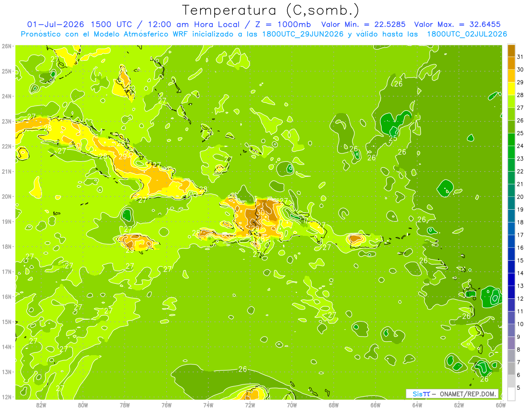Click the "74W" longitude axis label

point(208,405)
